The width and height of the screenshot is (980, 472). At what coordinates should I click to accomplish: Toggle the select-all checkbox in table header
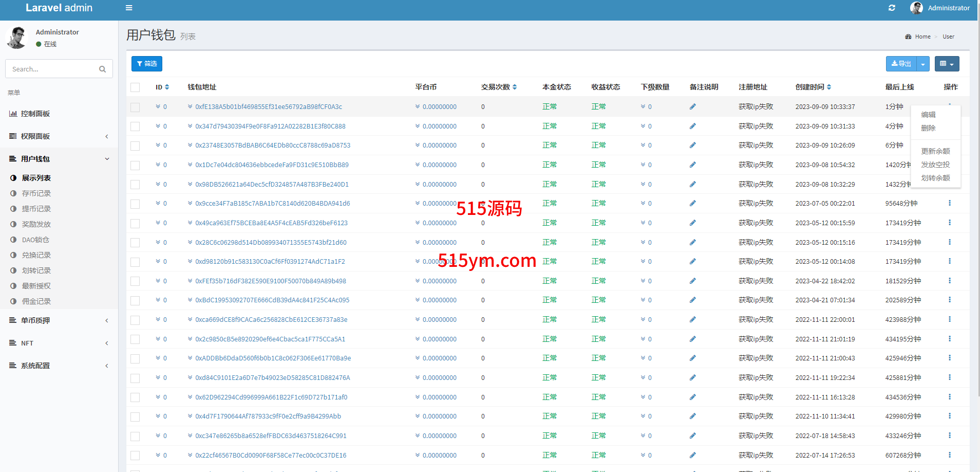135,87
